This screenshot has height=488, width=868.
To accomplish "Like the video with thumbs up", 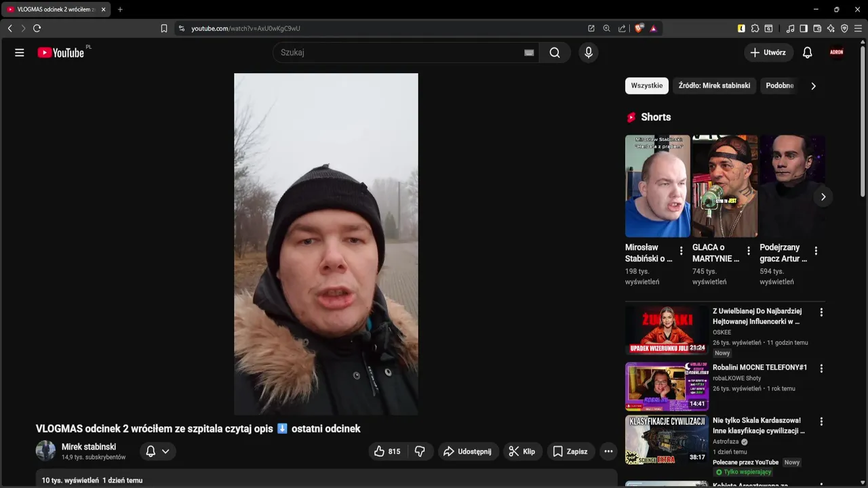I will [x=387, y=451].
